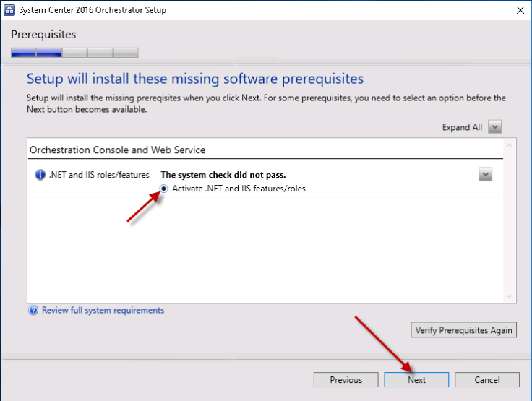This screenshot has height=401, width=532.
Task: Select the .NET and IIS roles/features item
Action: pos(99,175)
